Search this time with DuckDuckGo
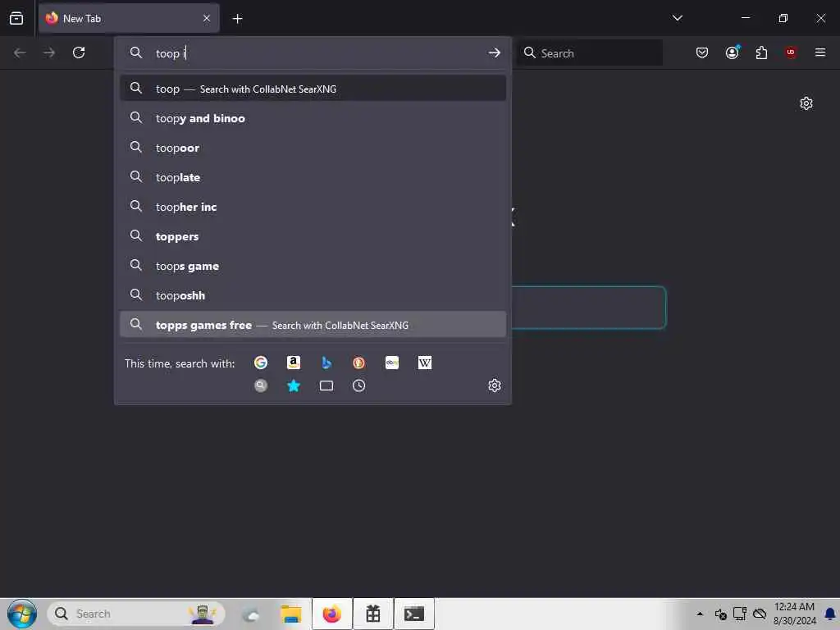 [x=359, y=363]
